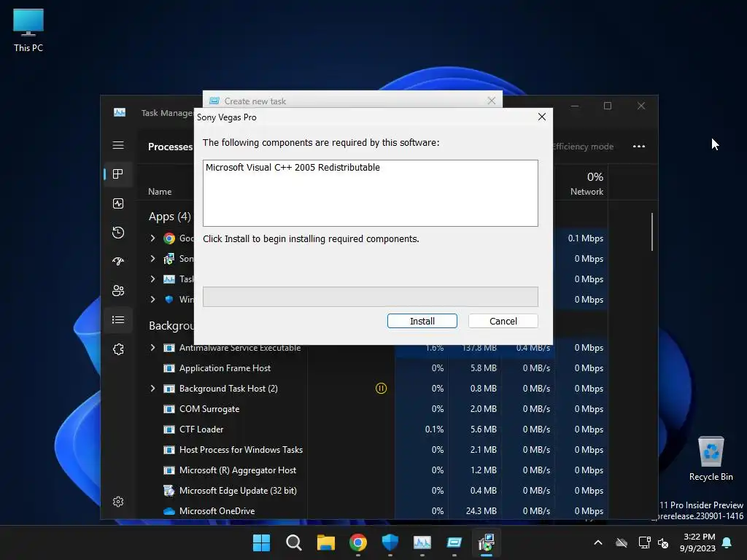Open File Explorer from taskbar
Screen dimensions: 747x560
click(326, 542)
